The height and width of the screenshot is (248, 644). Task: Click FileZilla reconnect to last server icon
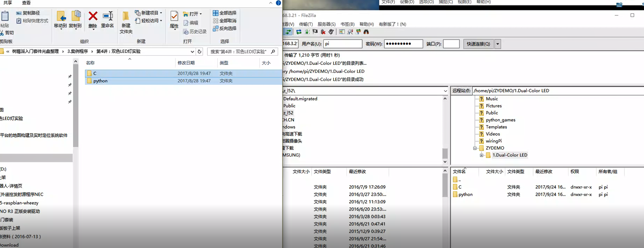tap(331, 32)
